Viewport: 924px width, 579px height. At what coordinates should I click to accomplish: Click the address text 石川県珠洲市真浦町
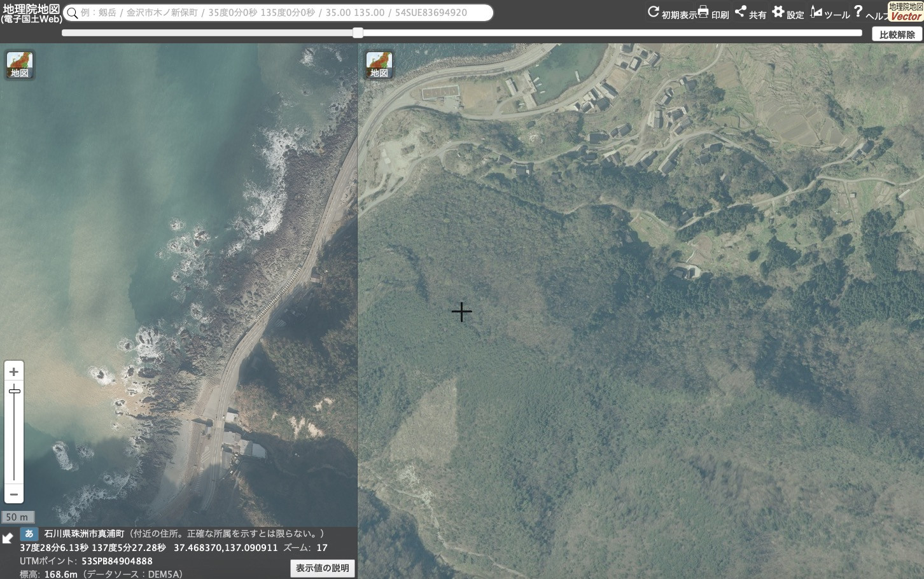[x=84, y=534]
